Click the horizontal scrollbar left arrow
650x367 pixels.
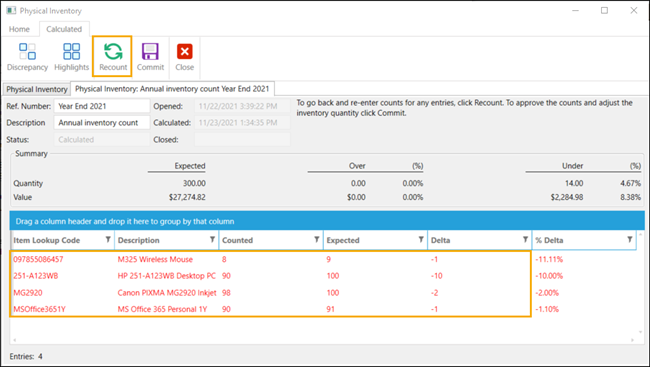(15, 340)
